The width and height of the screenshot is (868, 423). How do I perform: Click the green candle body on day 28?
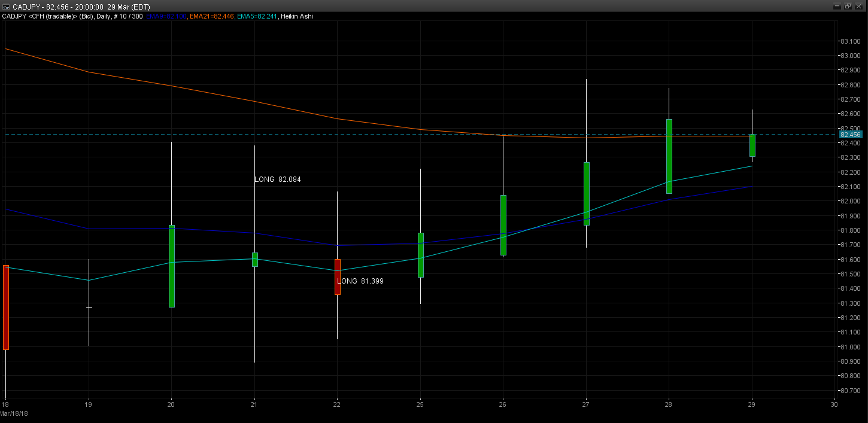[669, 156]
